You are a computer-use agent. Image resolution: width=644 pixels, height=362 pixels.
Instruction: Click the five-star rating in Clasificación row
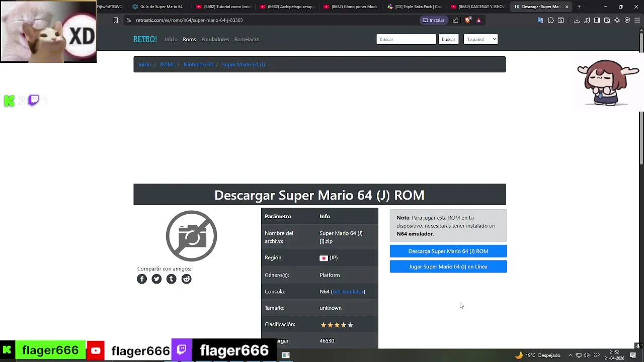pos(337,325)
